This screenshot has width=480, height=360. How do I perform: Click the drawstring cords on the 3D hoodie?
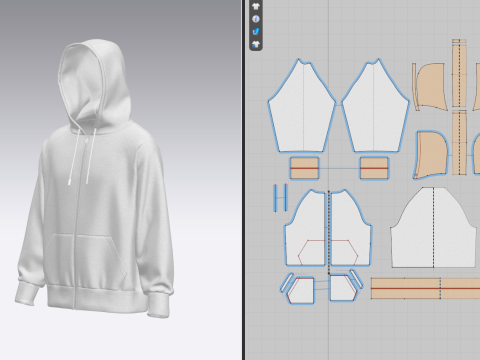[x=81, y=157]
